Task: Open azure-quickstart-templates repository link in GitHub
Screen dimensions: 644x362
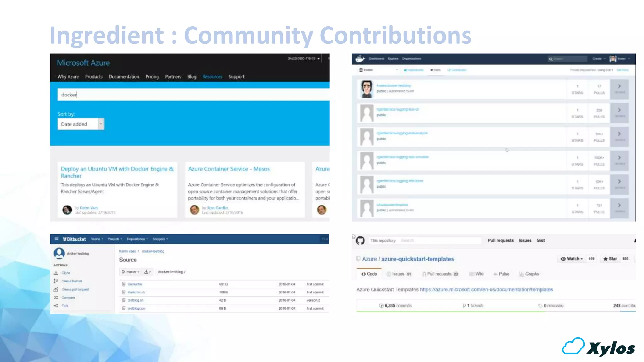Action: pos(418,259)
